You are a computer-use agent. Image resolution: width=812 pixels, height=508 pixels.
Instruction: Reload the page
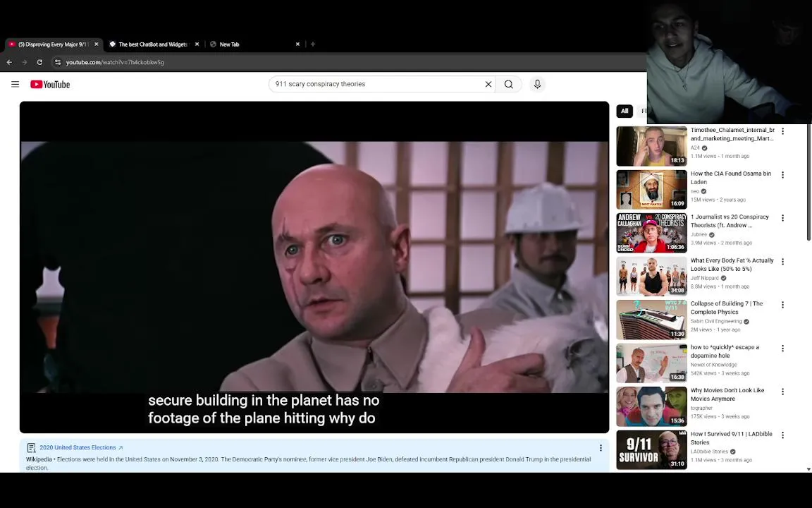[39, 62]
